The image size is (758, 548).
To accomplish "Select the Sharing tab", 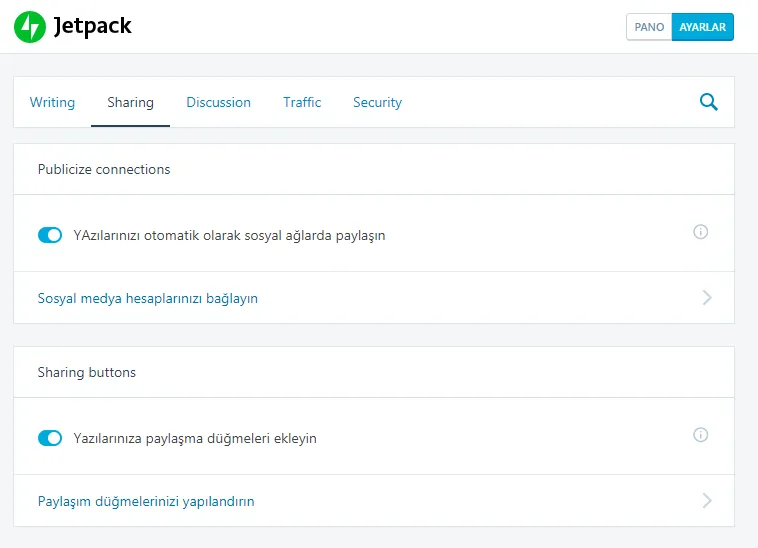I will [131, 102].
